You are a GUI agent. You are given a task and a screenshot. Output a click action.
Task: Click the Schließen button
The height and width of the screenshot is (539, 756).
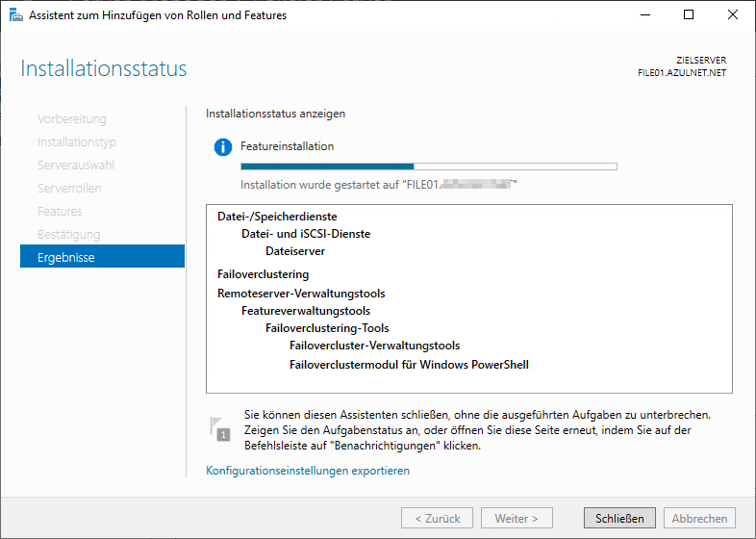tap(619, 518)
